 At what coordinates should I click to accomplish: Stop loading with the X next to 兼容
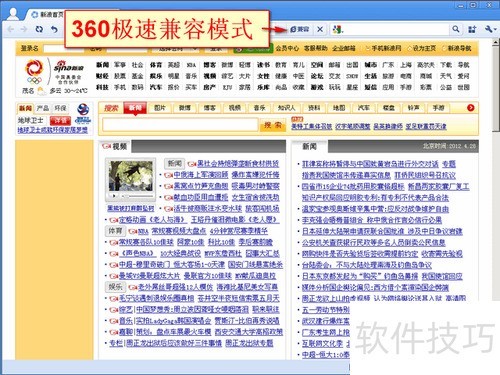[x=320, y=29]
